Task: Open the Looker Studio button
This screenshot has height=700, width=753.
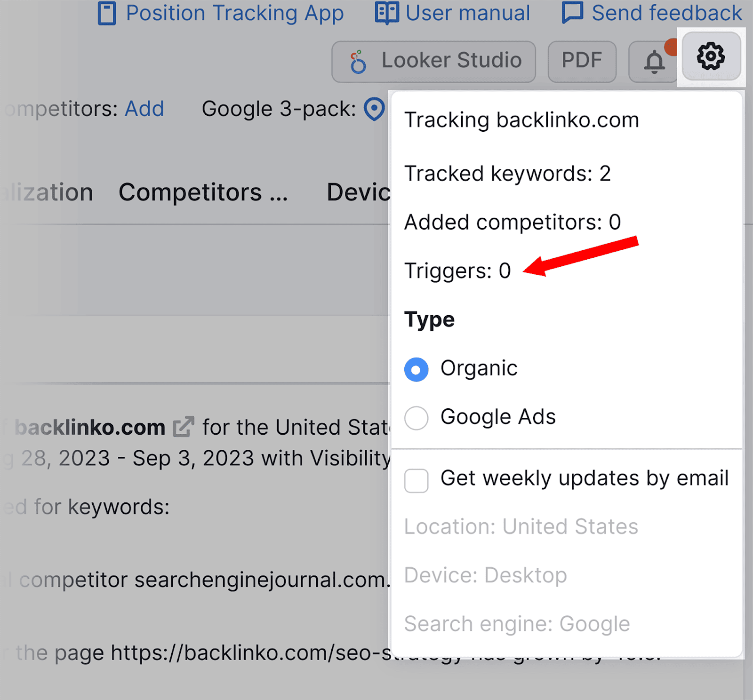Action: pyautogui.click(x=433, y=61)
